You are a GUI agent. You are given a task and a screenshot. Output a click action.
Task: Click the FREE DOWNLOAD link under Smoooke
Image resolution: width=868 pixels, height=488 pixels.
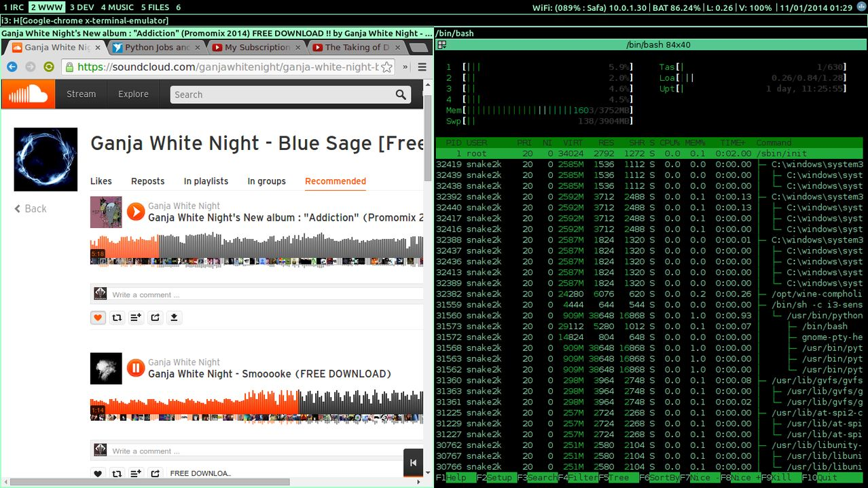pos(200,474)
